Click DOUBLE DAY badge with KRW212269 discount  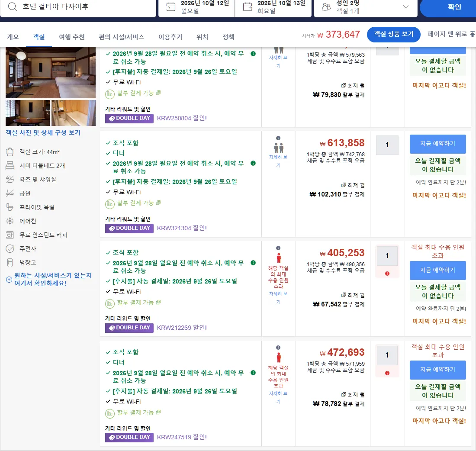coord(129,328)
